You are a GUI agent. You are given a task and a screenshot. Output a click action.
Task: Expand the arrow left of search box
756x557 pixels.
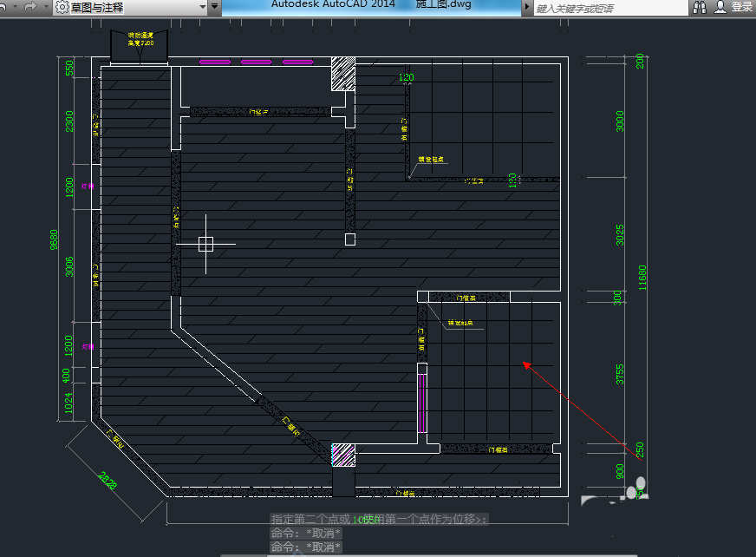pos(528,7)
